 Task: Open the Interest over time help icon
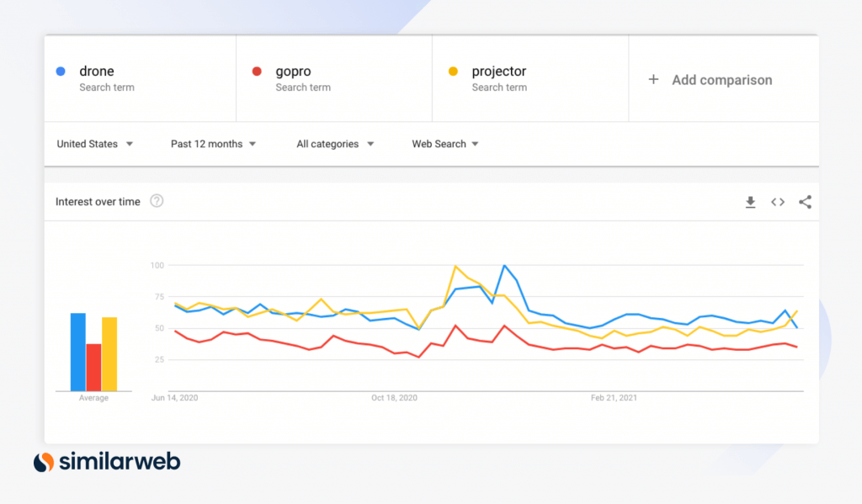(x=157, y=201)
